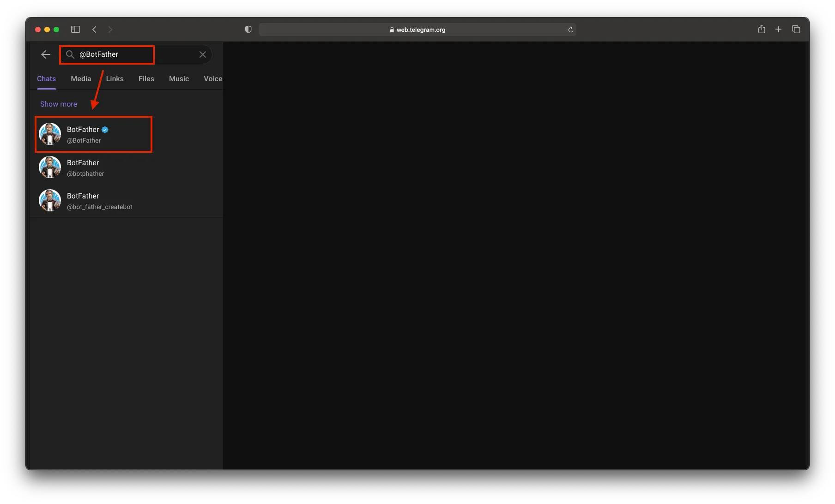This screenshot has width=835, height=504.
Task: Switch to the Chats tab
Action: (46, 79)
